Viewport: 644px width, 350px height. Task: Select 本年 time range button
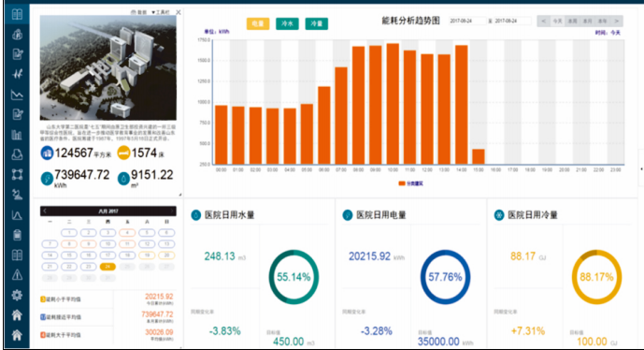pyautogui.click(x=603, y=21)
